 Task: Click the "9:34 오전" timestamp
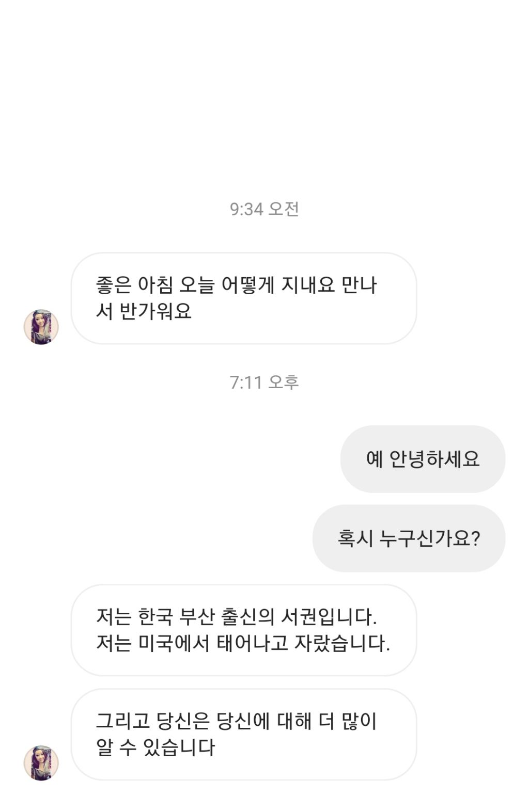(x=264, y=209)
